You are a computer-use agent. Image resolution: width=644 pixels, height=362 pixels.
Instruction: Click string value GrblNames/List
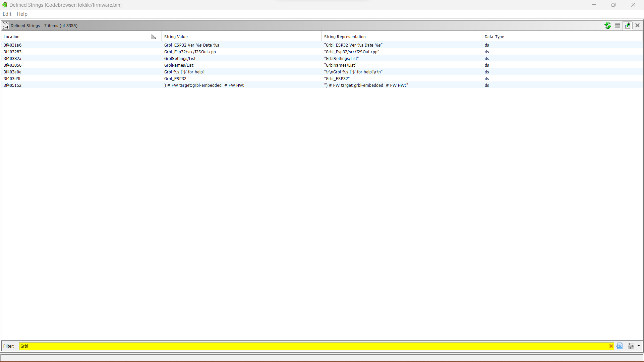click(179, 65)
